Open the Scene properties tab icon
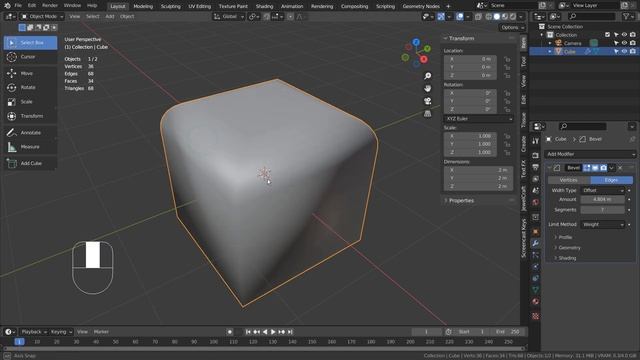 point(536,191)
